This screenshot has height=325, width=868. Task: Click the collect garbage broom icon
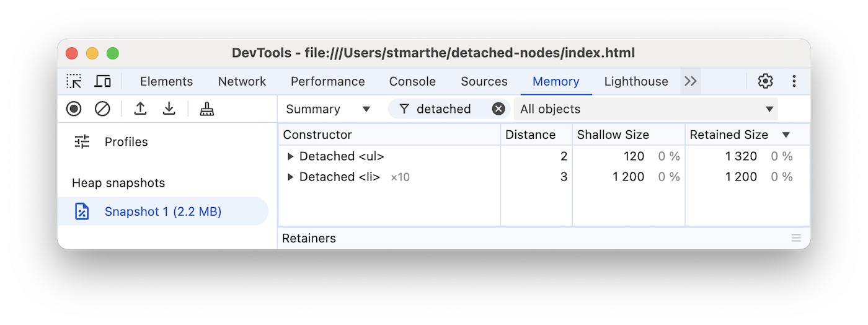[207, 109]
